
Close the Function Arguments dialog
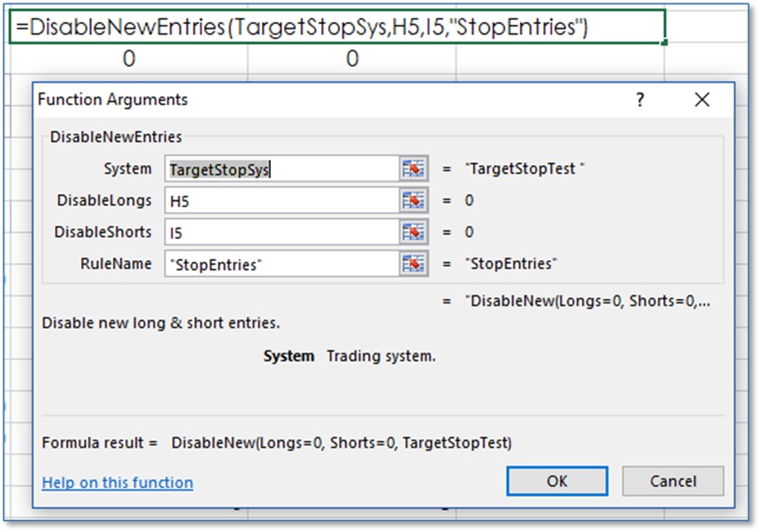pos(702,100)
